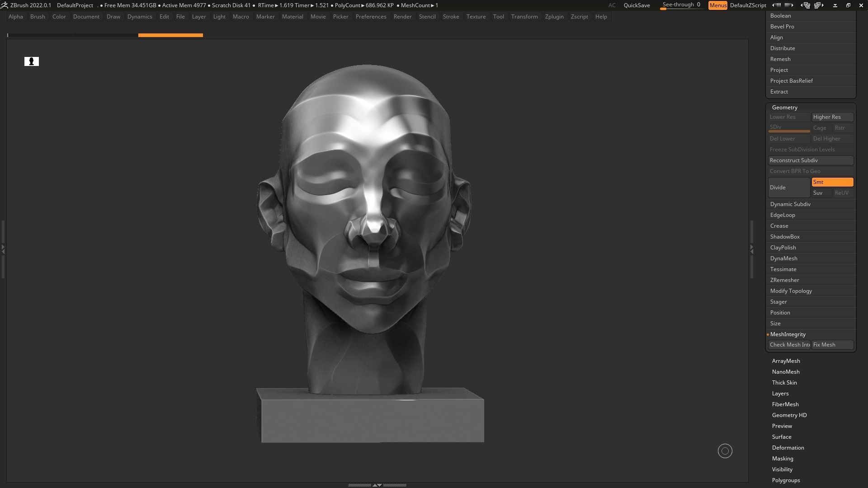Collapse the Geometry section header

(x=785, y=108)
